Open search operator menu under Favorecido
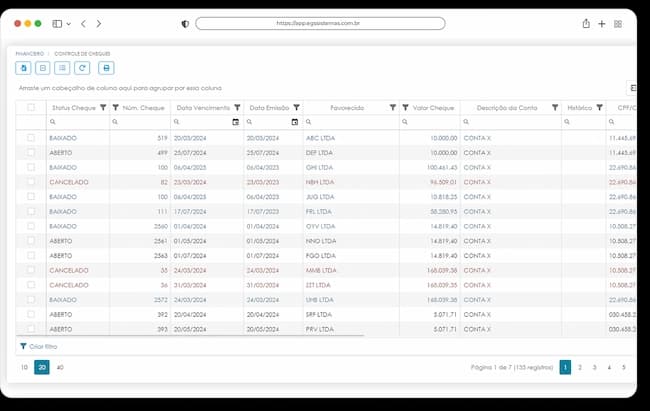This screenshot has width=650, height=411. (308, 122)
